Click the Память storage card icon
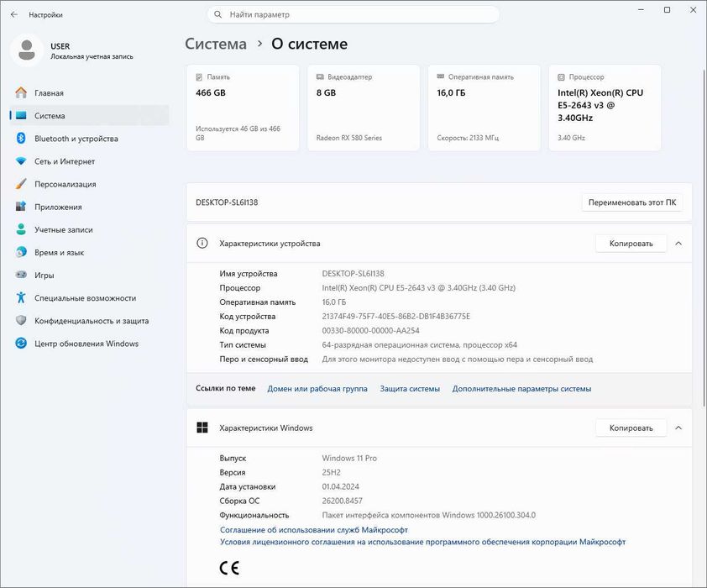This screenshot has width=707, height=588. (x=199, y=77)
